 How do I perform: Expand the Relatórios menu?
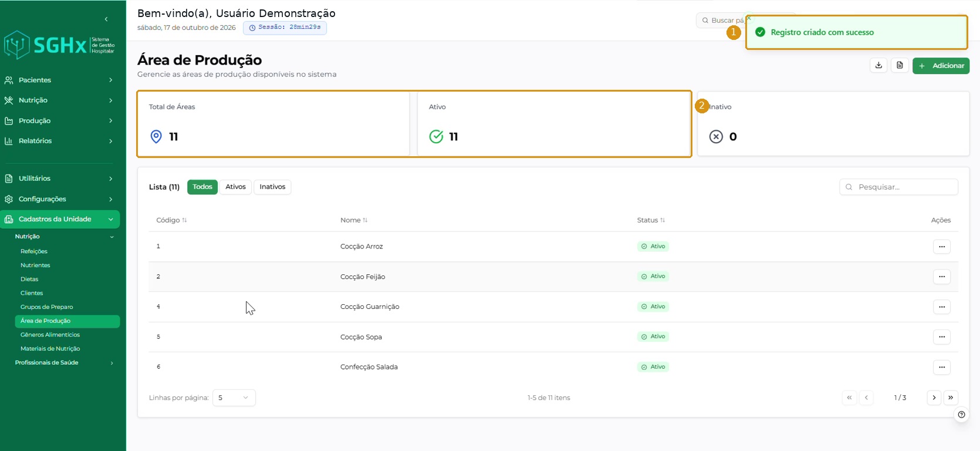point(60,141)
